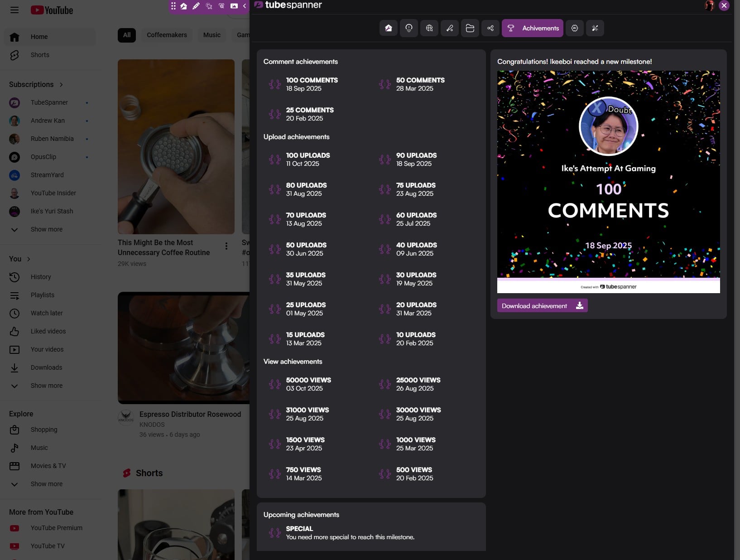740x560 pixels.
Task: Open Music in Explore
Action: (50, 448)
